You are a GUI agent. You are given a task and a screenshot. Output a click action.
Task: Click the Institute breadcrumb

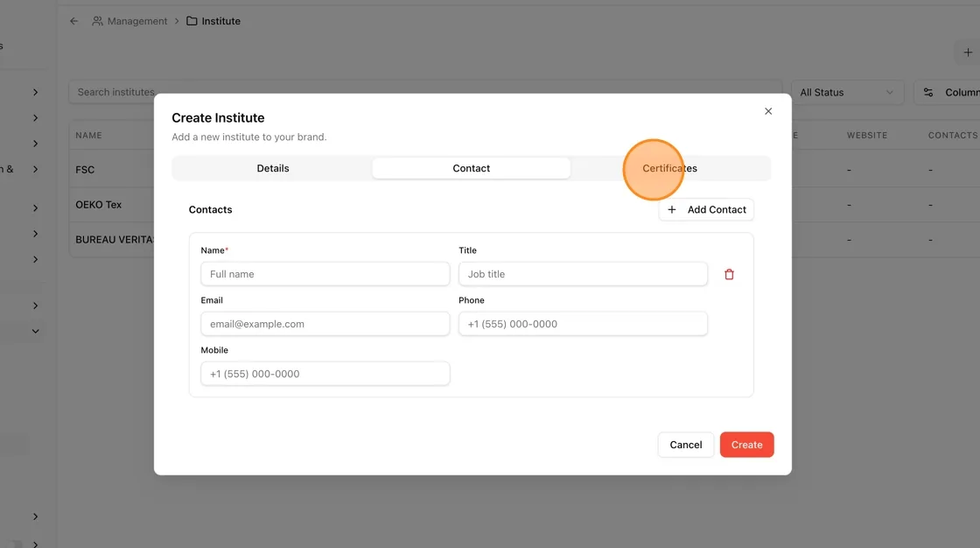point(213,21)
